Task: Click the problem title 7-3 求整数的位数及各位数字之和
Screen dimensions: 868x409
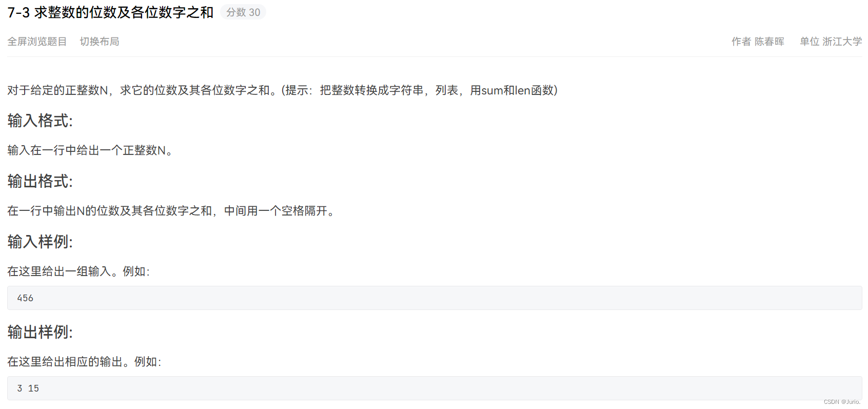Action: pyautogui.click(x=110, y=12)
